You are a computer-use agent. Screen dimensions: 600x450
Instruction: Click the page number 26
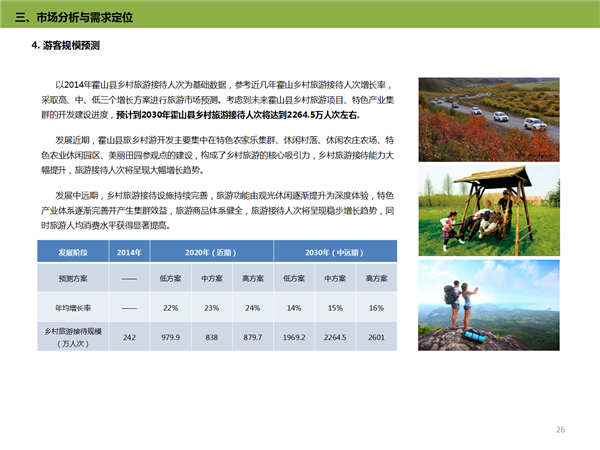click(560, 429)
